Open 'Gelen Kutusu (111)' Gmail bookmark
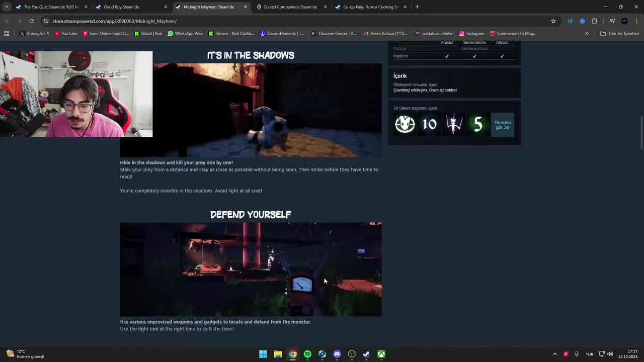The height and width of the screenshot is (362, 644). pyautogui.click(x=385, y=34)
